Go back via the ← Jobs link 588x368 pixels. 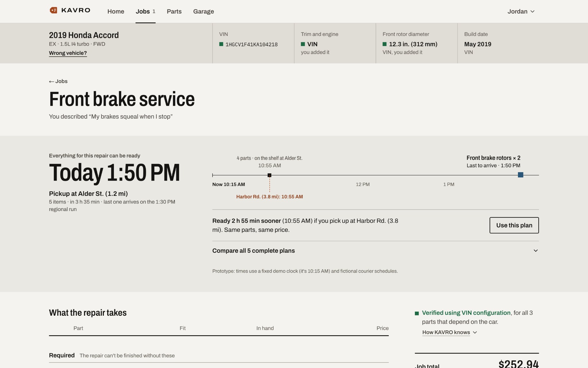coord(58,81)
